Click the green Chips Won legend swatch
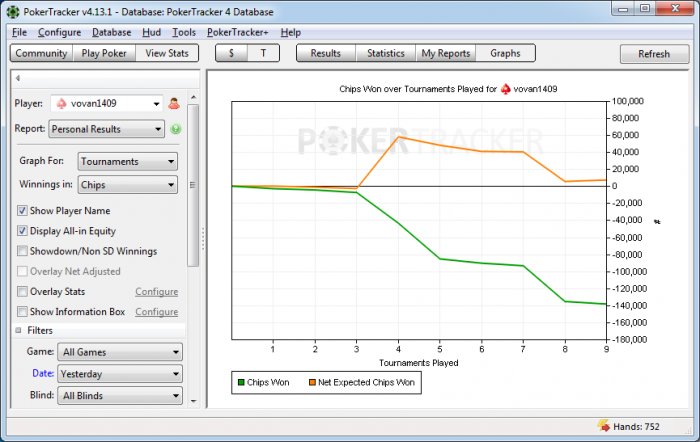700x442 pixels. [x=241, y=382]
